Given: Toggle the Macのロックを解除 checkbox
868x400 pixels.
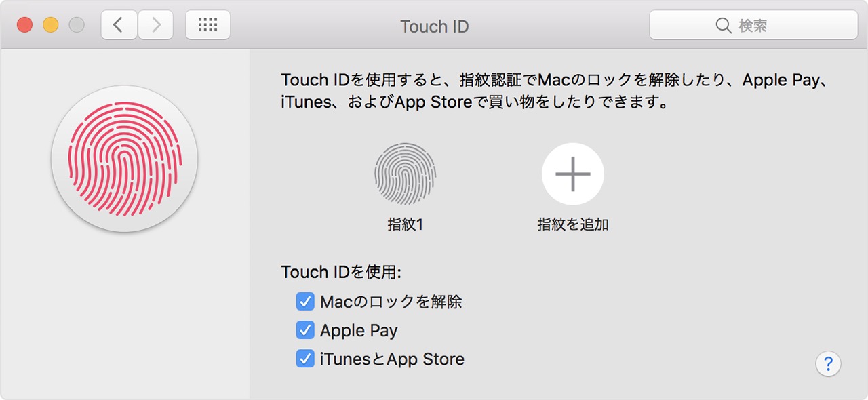Looking at the screenshot, I should pyautogui.click(x=305, y=301).
